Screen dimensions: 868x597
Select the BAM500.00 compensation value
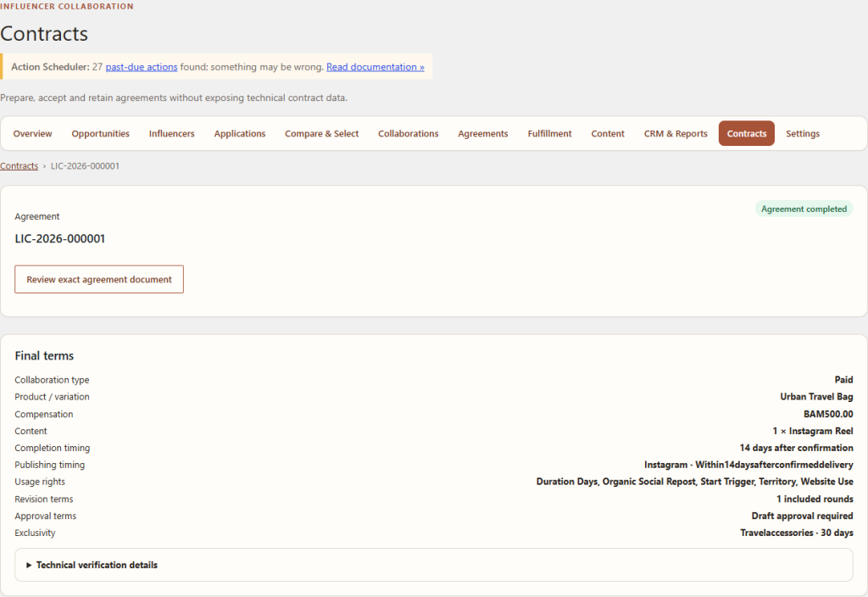(828, 414)
